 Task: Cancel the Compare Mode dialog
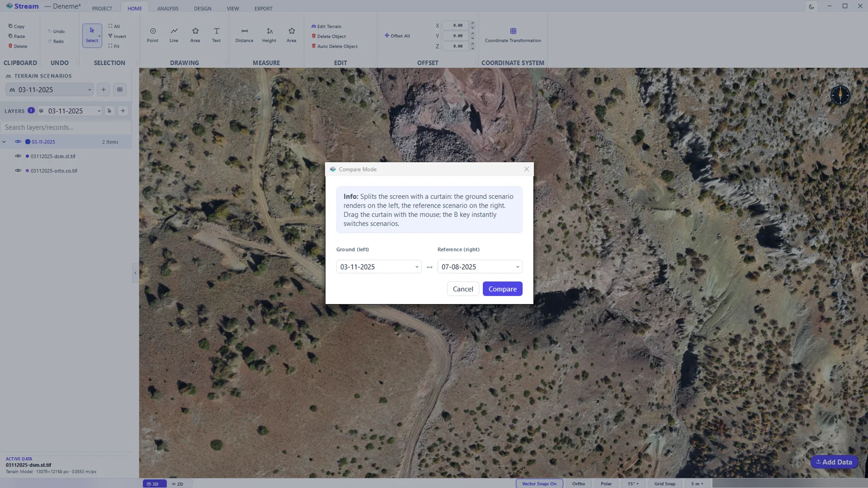[463, 289]
